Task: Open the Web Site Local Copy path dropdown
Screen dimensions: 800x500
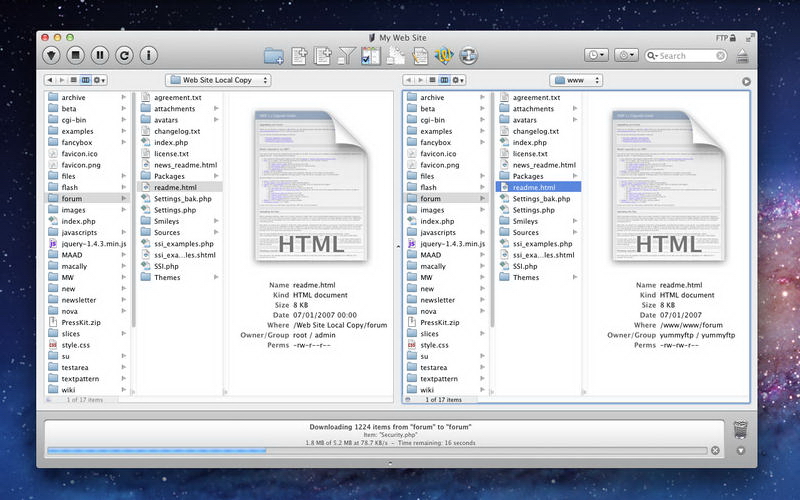Action: coord(217,79)
